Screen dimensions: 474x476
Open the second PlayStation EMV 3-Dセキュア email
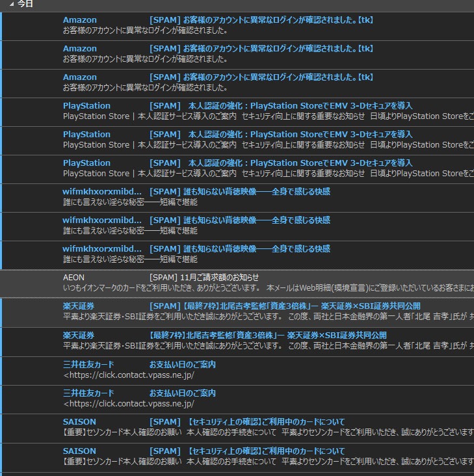pyautogui.click(x=237, y=140)
